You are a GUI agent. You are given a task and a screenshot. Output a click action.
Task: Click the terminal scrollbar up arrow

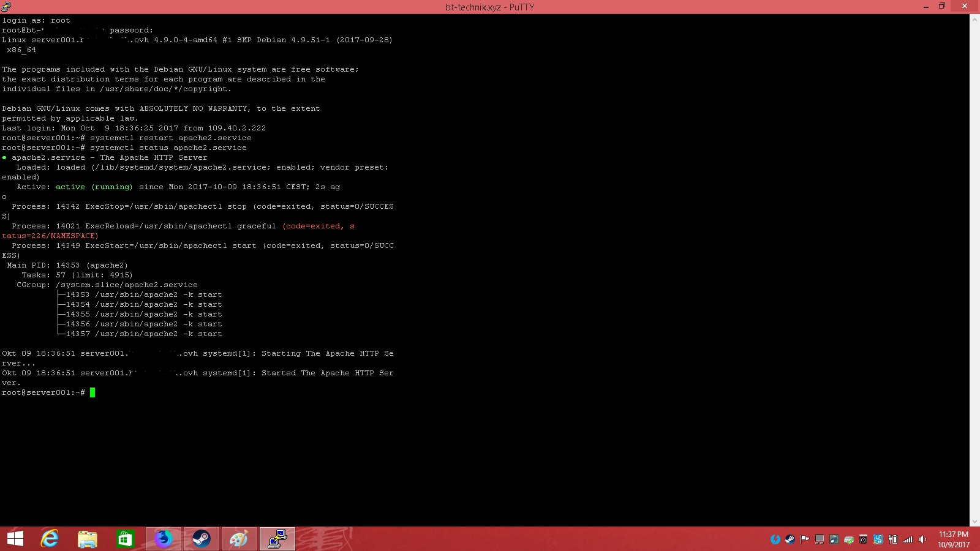[x=974, y=20]
